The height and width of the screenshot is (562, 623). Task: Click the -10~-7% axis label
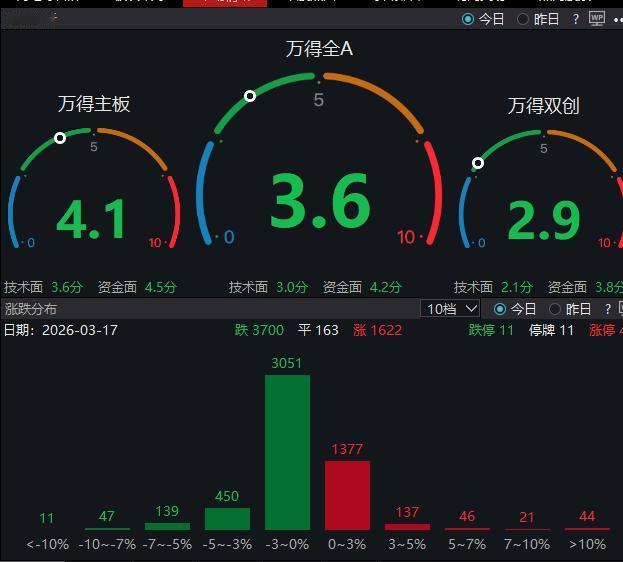(x=107, y=544)
